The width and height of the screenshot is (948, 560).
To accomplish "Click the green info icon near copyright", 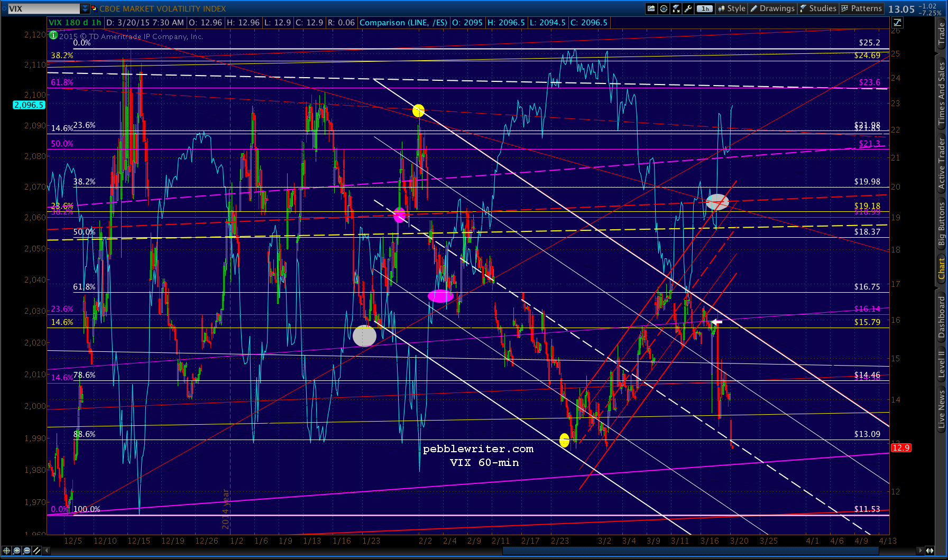I will click(x=53, y=35).
